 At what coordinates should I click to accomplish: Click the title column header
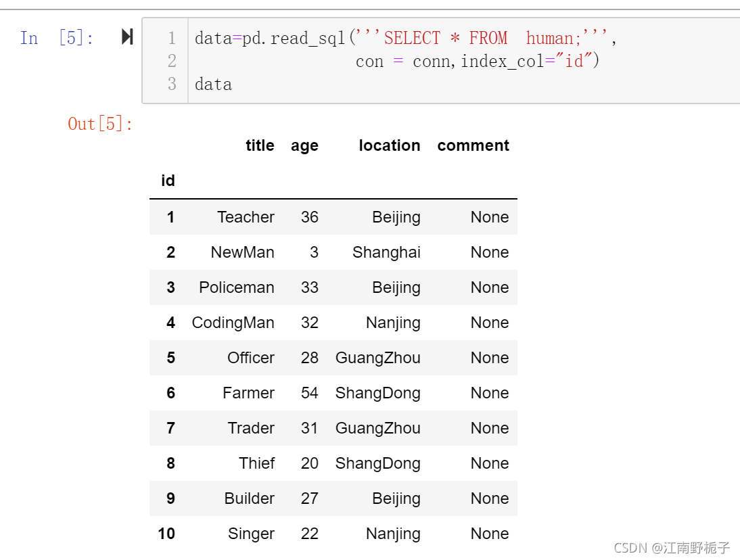(x=260, y=145)
